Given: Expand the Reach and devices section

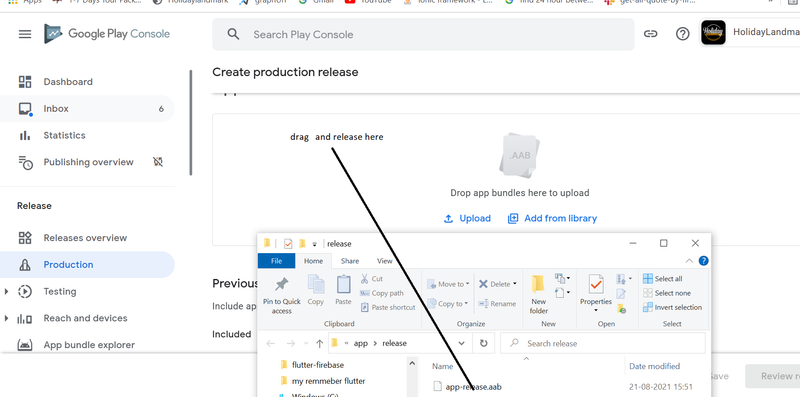Looking at the screenshot, I should point(7,318).
